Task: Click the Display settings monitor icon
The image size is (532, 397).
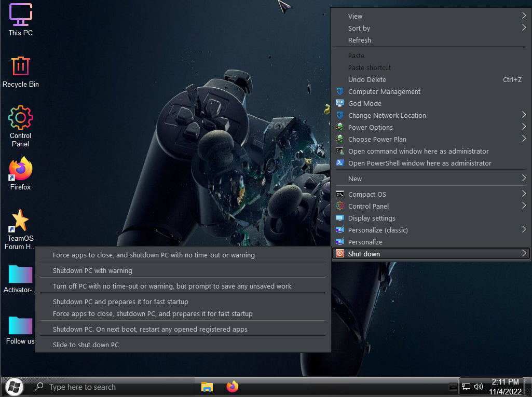Action: click(x=339, y=218)
